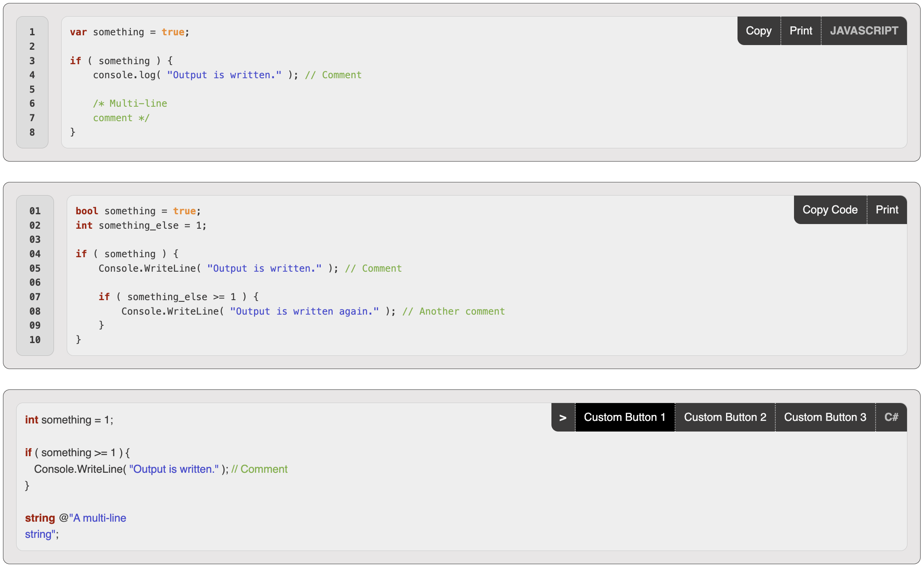Click line number 05 in second block
The height and width of the screenshot is (568, 924).
click(35, 268)
